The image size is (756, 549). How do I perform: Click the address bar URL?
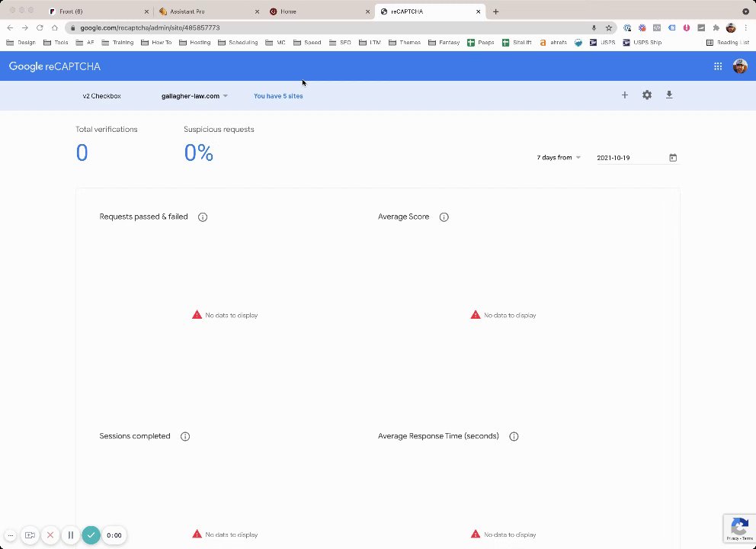tap(150, 28)
